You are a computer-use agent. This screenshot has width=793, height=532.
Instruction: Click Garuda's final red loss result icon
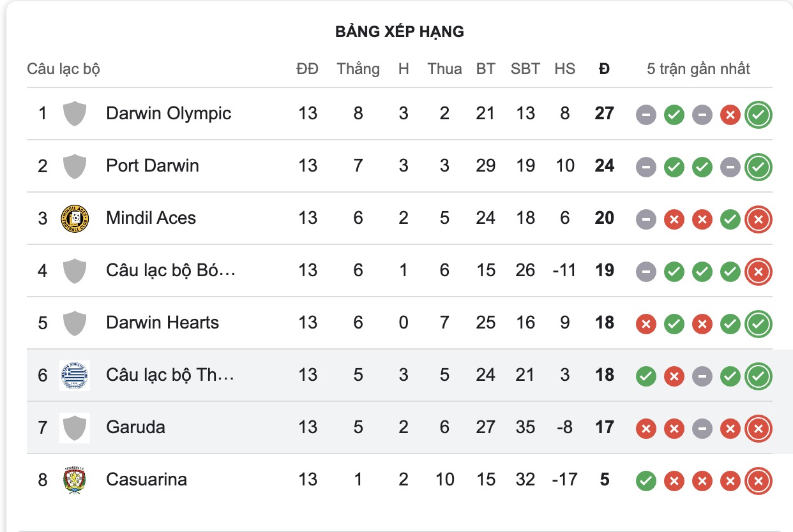(x=757, y=429)
